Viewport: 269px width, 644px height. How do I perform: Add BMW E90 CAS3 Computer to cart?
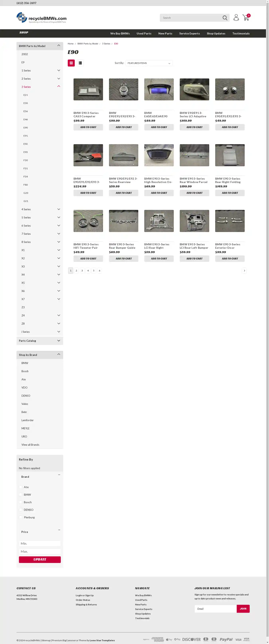pyautogui.click(x=88, y=127)
